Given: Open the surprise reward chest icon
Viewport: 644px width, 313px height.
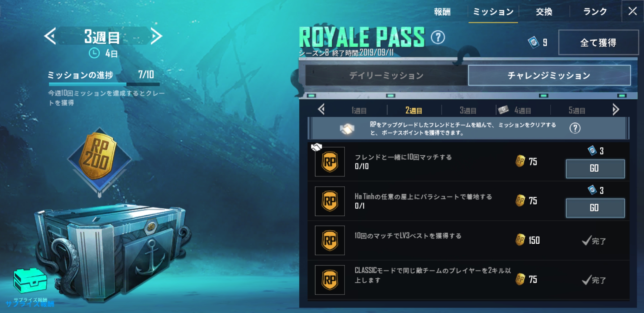Looking at the screenshot, I should 30,281.
